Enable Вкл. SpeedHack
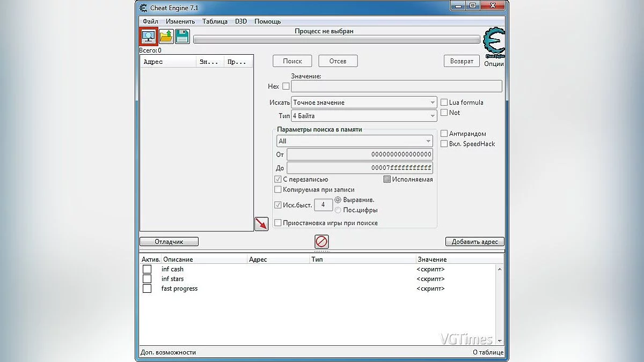 (x=444, y=143)
